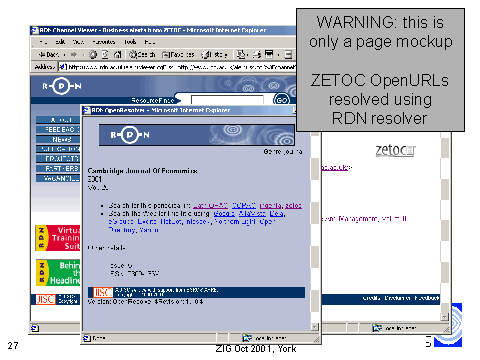This screenshot has height=360, width=480.
Task: Click the Refresh icon in IE toolbar
Action: (x=105, y=54)
